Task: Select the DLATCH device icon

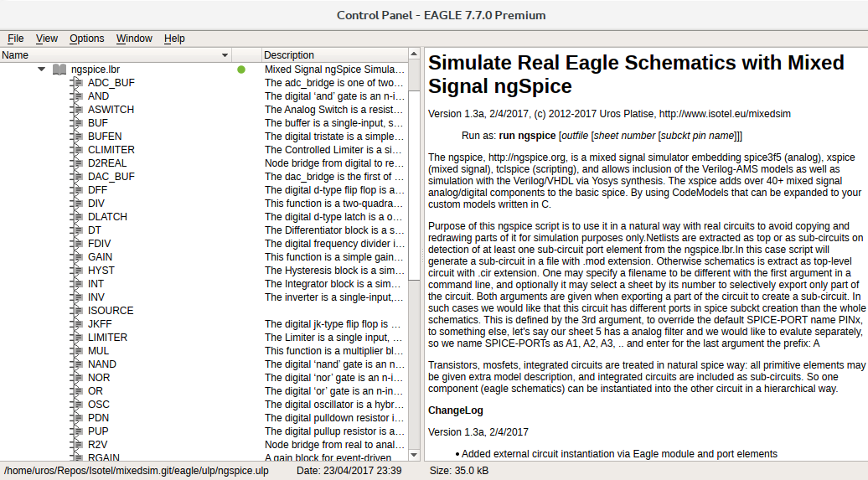Action: [76, 217]
